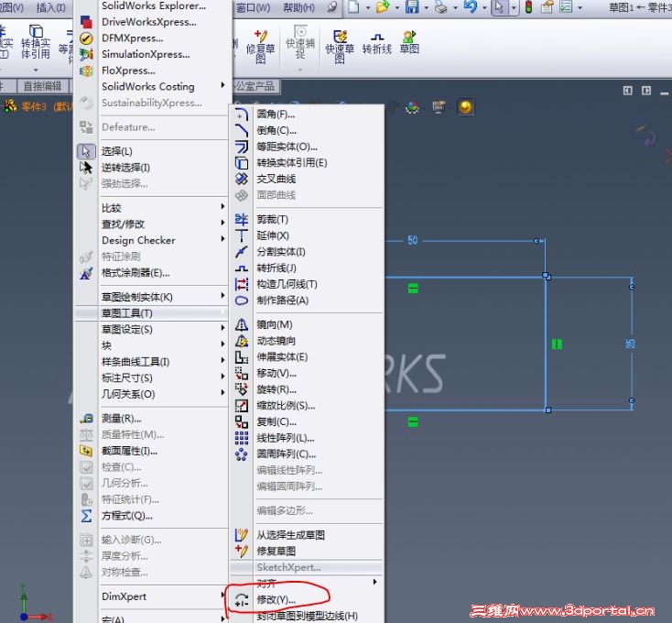This screenshot has height=623, width=672.
Task: Click the Trim (剪裁) scissors icon
Action: click(242, 220)
